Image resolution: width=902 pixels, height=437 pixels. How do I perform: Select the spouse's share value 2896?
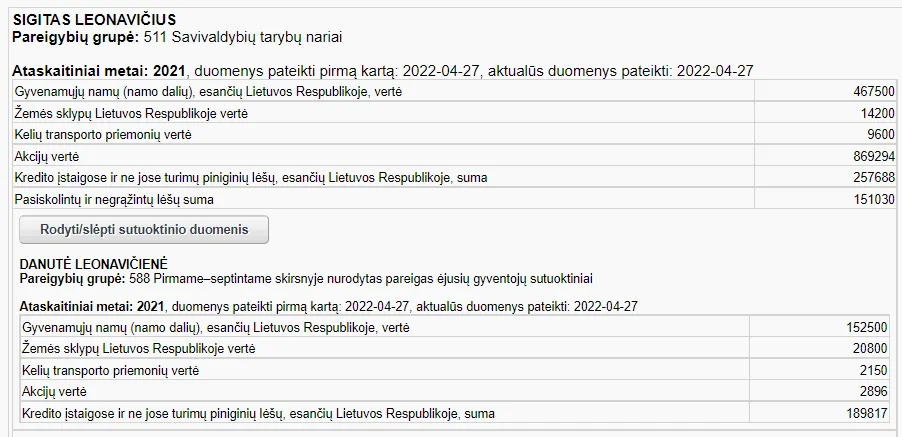click(x=873, y=392)
